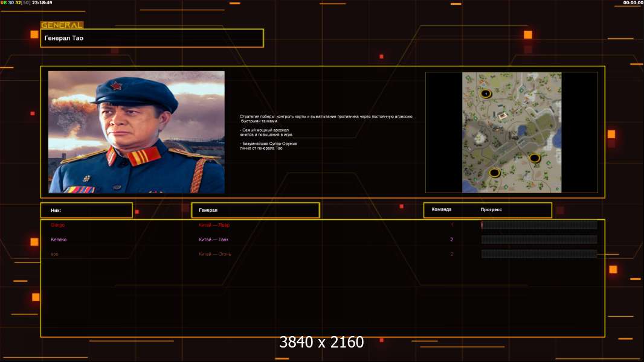
Task: Click the GENERAL title label
Action: click(x=62, y=25)
